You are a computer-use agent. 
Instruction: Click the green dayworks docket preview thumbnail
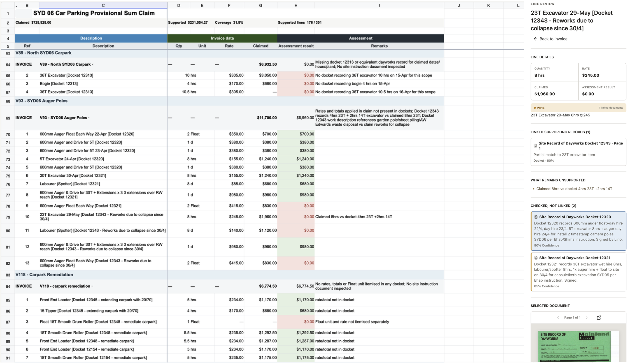pos(574,346)
